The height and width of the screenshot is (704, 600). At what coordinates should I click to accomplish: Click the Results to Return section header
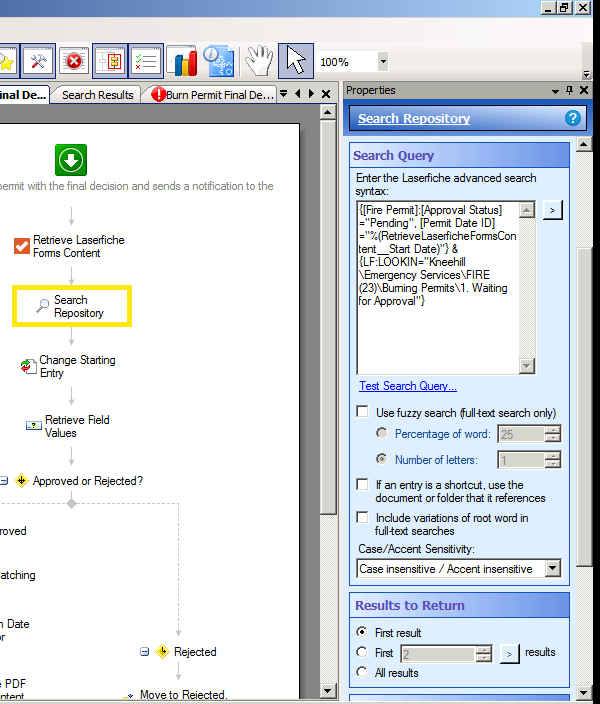click(460, 605)
